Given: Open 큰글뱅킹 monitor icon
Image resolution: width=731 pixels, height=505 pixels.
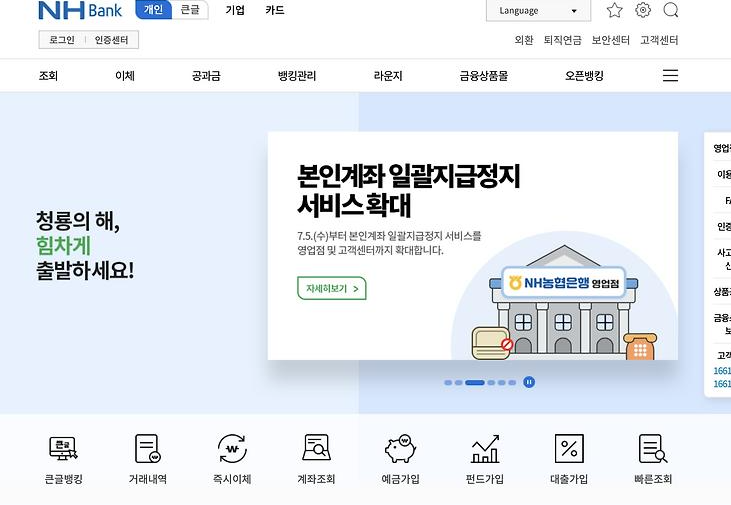Looking at the screenshot, I should [63, 448].
